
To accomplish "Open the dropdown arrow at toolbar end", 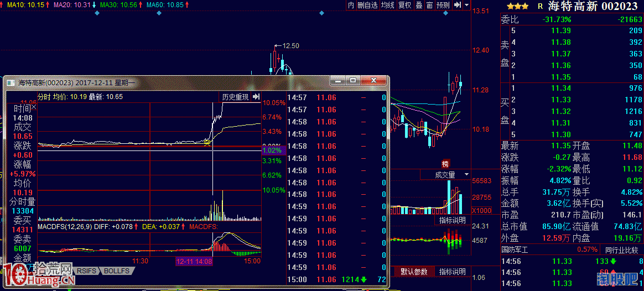I will [466, 5].
